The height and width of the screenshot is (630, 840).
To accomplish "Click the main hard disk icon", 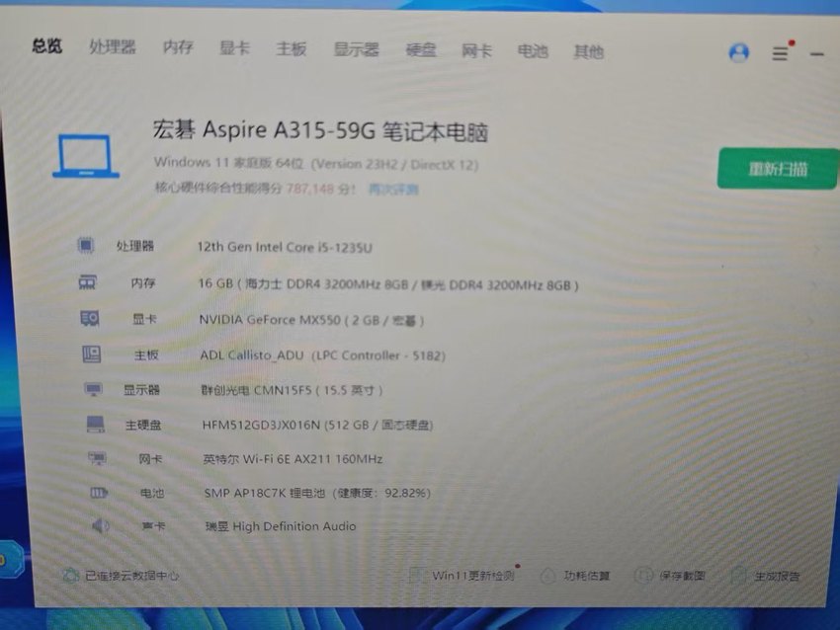I will pyautogui.click(x=95, y=424).
